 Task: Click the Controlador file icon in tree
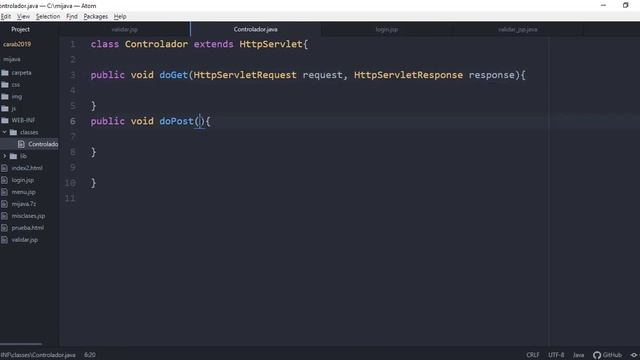coord(21,144)
